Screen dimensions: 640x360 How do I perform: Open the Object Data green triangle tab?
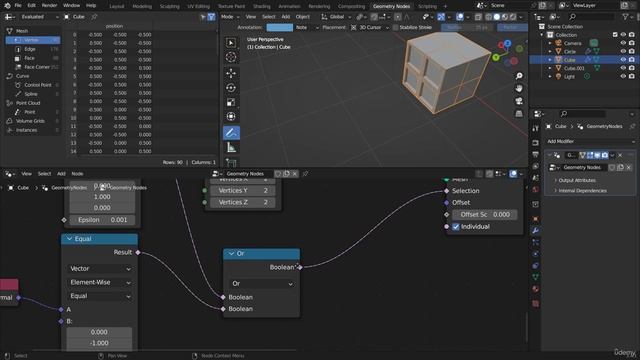(x=536, y=277)
